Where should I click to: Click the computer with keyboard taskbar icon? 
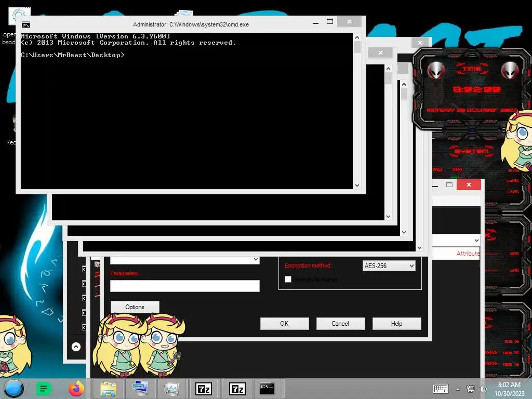[x=140, y=389]
